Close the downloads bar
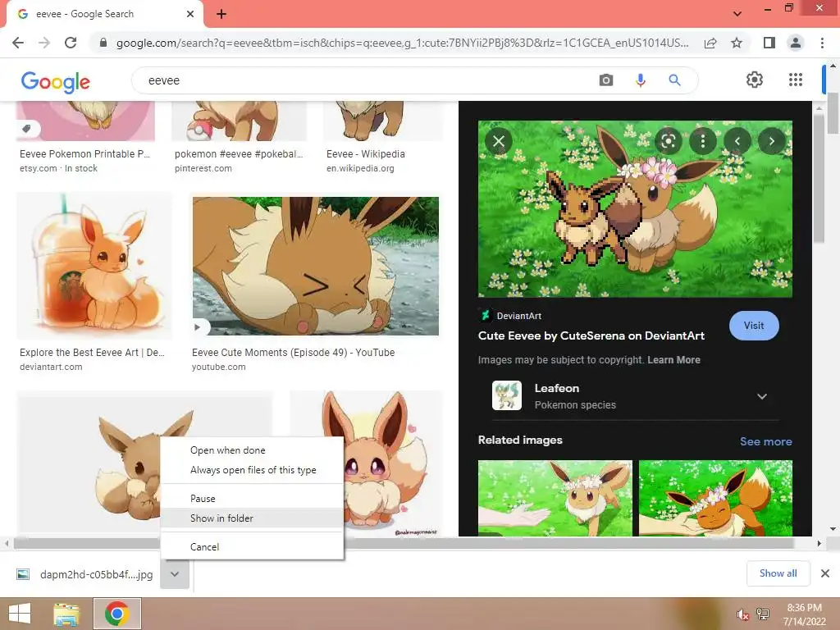The height and width of the screenshot is (630, 840). pyautogui.click(x=825, y=573)
